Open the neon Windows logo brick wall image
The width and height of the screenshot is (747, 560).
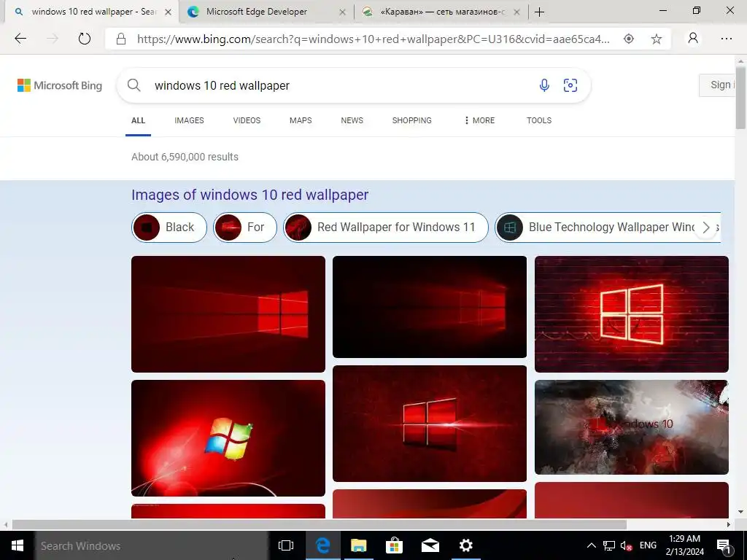pyautogui.click(x=631, y=314)
